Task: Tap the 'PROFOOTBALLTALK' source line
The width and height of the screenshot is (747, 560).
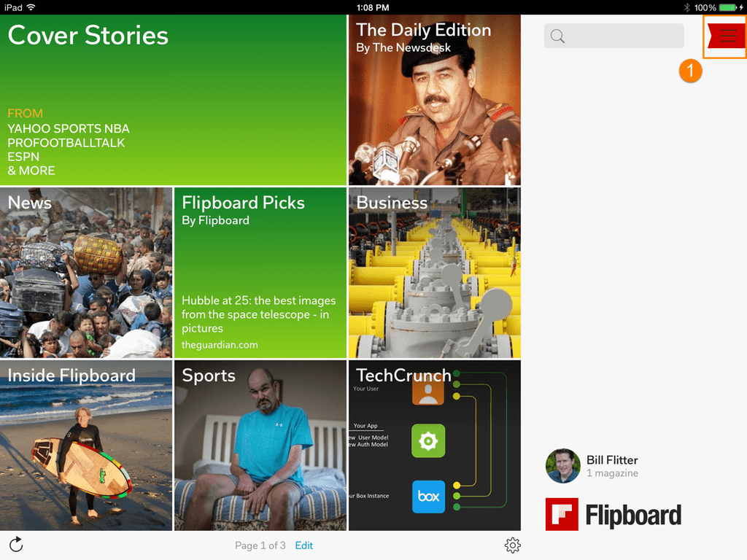Action: click(x=66, y=143)
